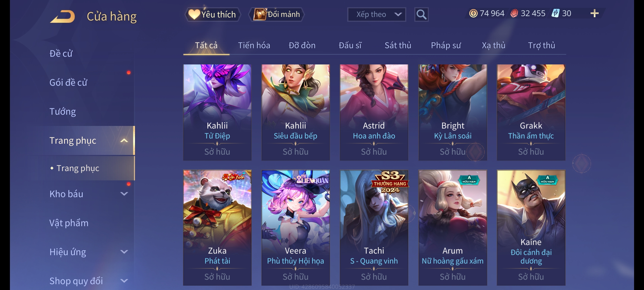Screen dimensions: 644x290
Task: Tap the gold coin icon
Action: point(473,13)
